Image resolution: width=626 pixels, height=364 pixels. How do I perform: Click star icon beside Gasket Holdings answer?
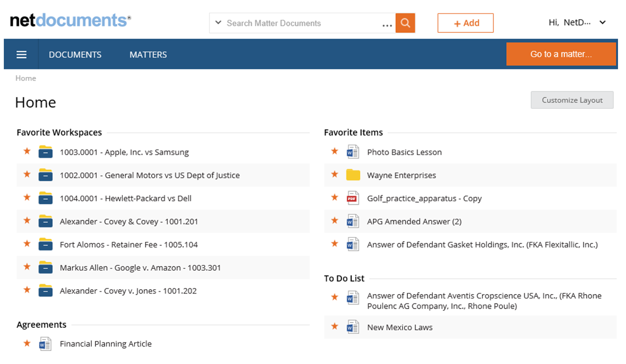(335, 243)
